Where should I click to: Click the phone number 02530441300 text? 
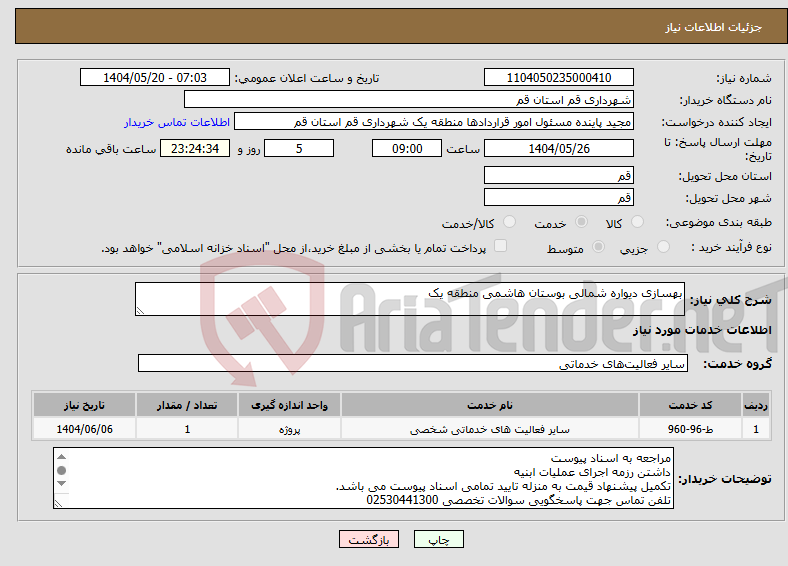(x=403, y=500)
